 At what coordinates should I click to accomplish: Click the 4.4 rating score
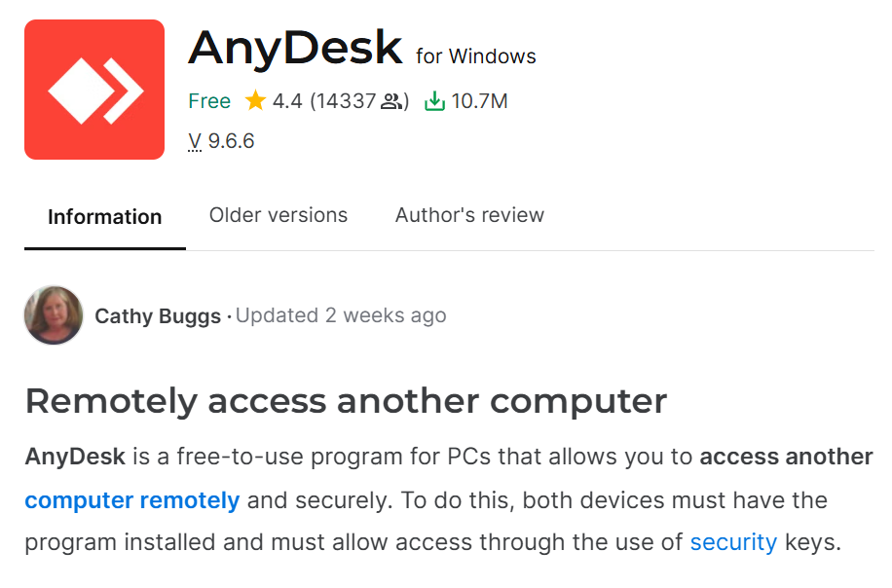[287, 101]
